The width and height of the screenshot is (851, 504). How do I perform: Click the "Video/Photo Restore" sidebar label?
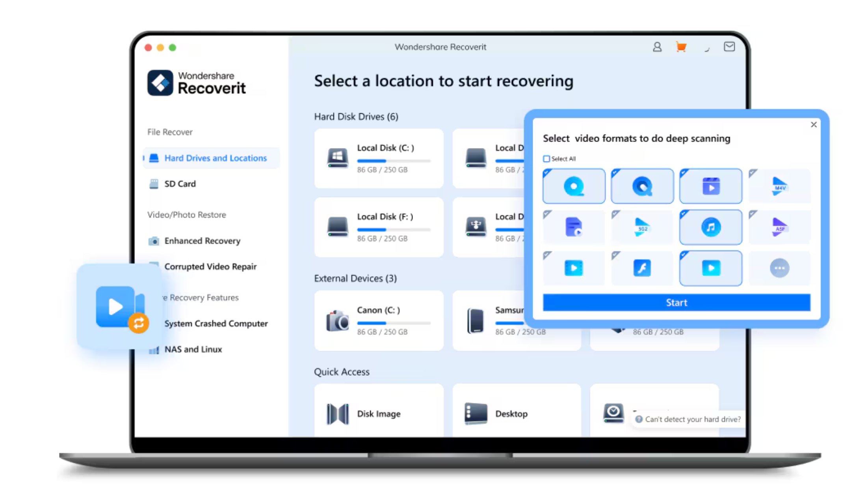coord(187,215)
